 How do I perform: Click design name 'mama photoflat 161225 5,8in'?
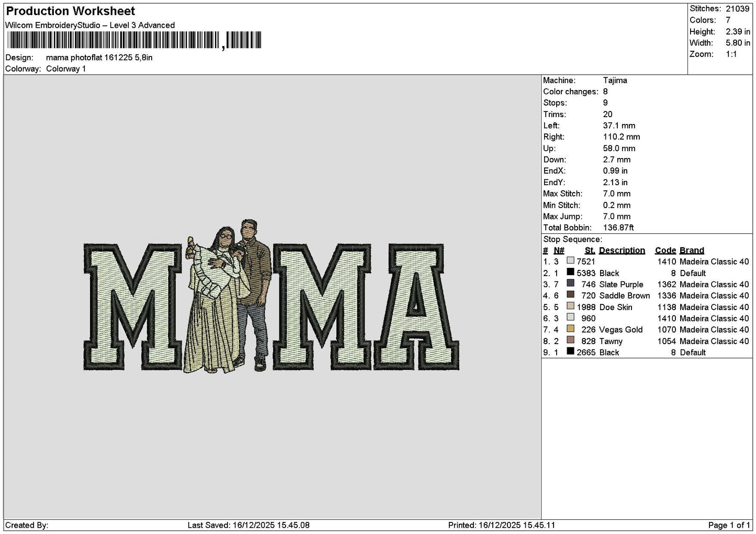(x=99, y=58)
